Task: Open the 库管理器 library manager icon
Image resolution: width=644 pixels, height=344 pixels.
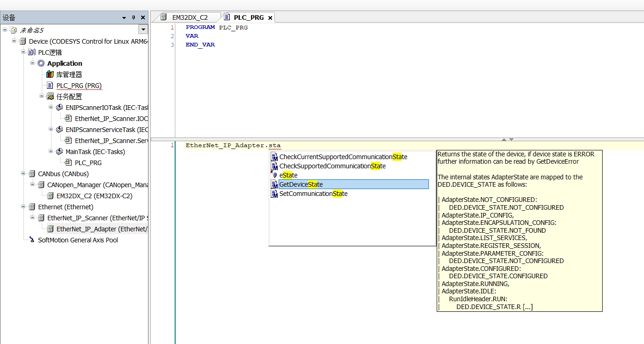Action: tap(50, 75)
